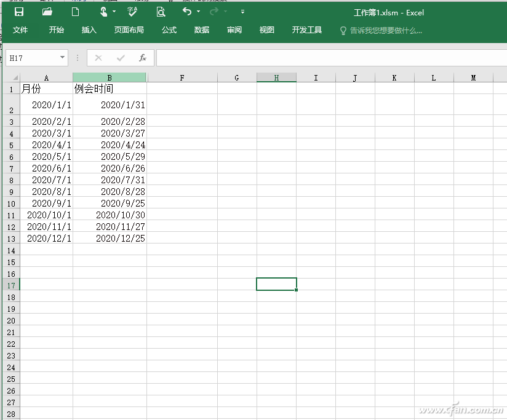
Task: Click the Insert Function fx icon
Action: point(143,58)
